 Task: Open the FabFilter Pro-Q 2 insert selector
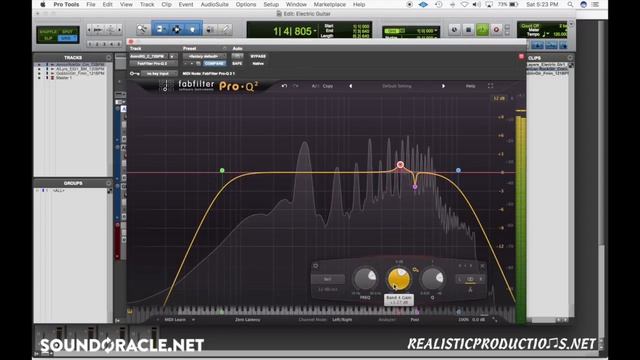[153, 64]
